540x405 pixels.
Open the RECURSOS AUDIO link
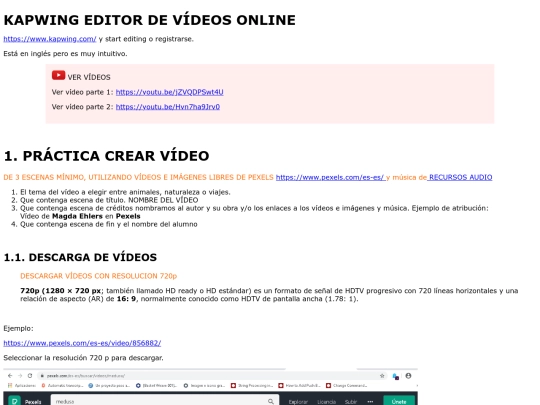click(x=460, y=177)
